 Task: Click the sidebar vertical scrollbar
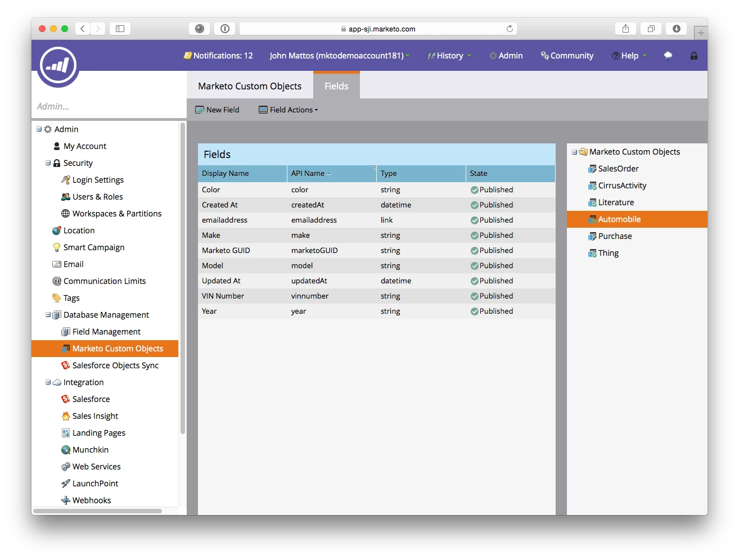183,279
